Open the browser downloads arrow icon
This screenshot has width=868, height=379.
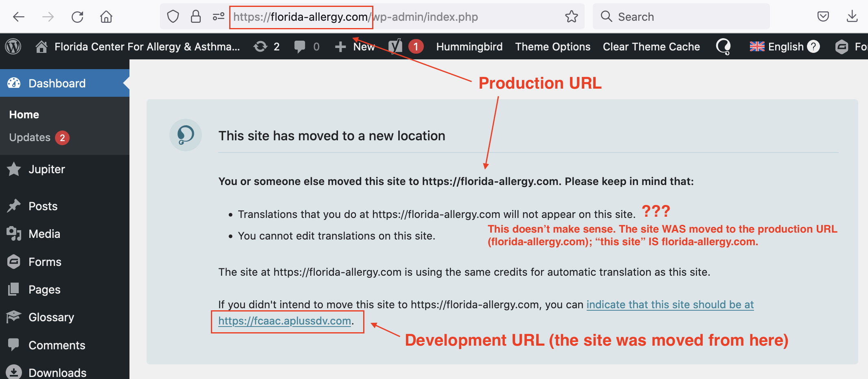pyautogui.click(x=852, y=17)
